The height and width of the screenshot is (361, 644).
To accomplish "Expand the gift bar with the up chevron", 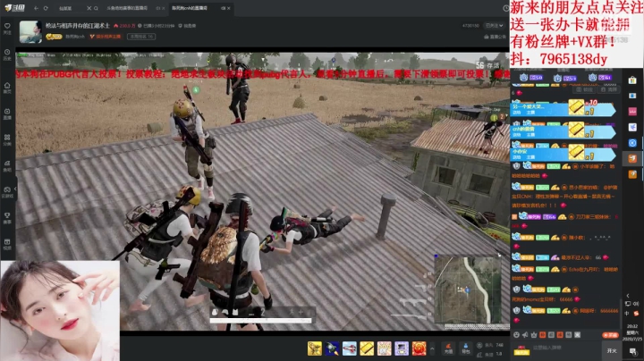I will [x=432, y=348].
